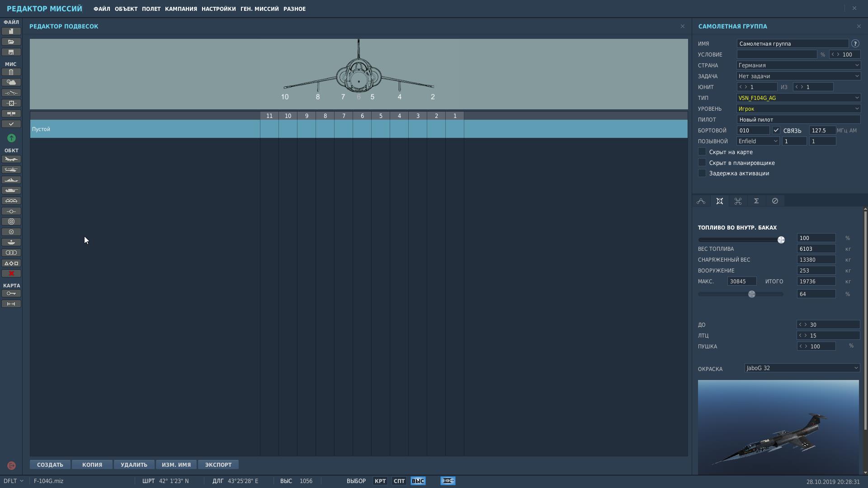Open the СТРАНА Германия dropdown

[798, 65]
